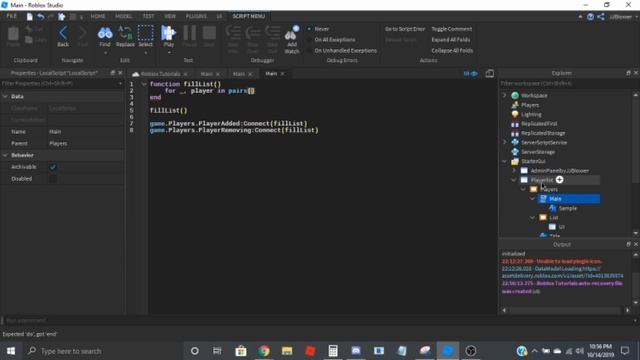
Task: Open the VIEW ribbon tab
Action: [x=170, y=16]
